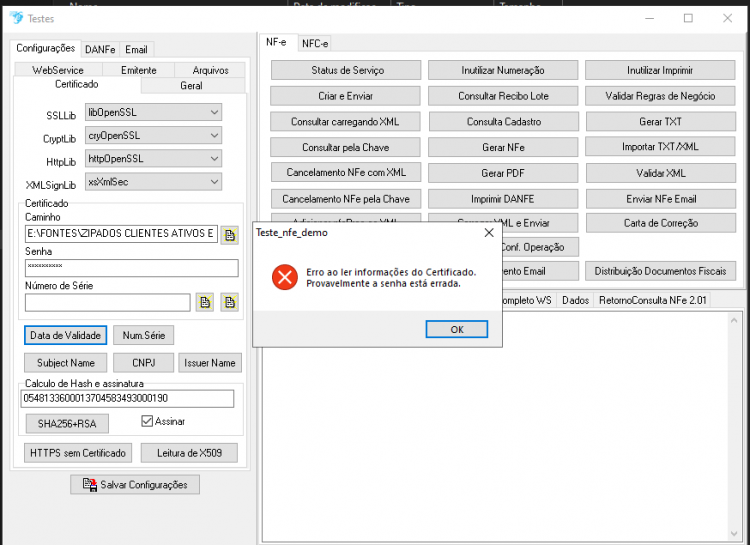The image size is (750, 545).
Task: Click Inutilizar Numeração button
Action: [503, 70]
